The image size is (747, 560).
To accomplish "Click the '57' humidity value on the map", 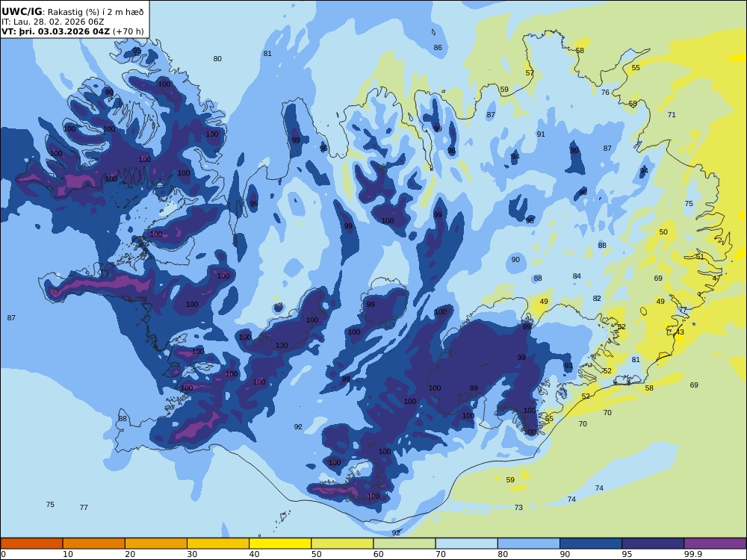I will (530, 73).
